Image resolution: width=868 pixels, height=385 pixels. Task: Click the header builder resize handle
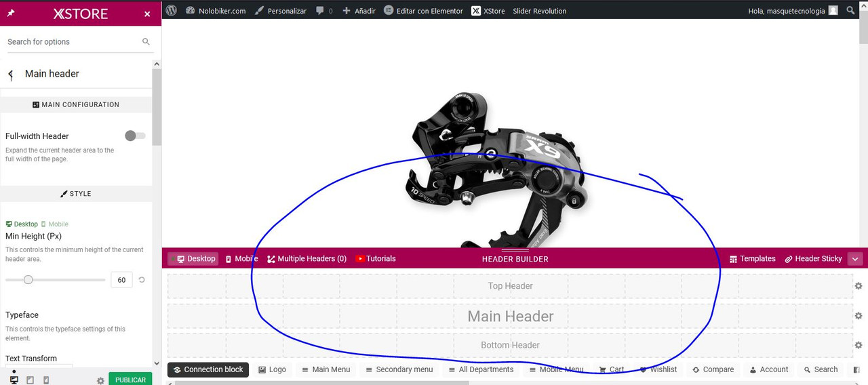[515, 250]
